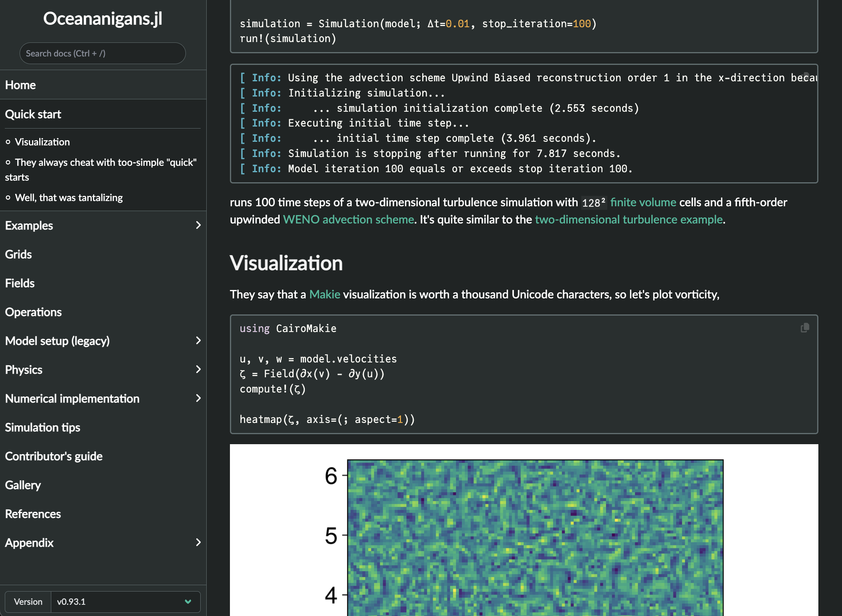Click 'using CairoMakie' code line
Screen dimensions: 842x616
point(288,328)
